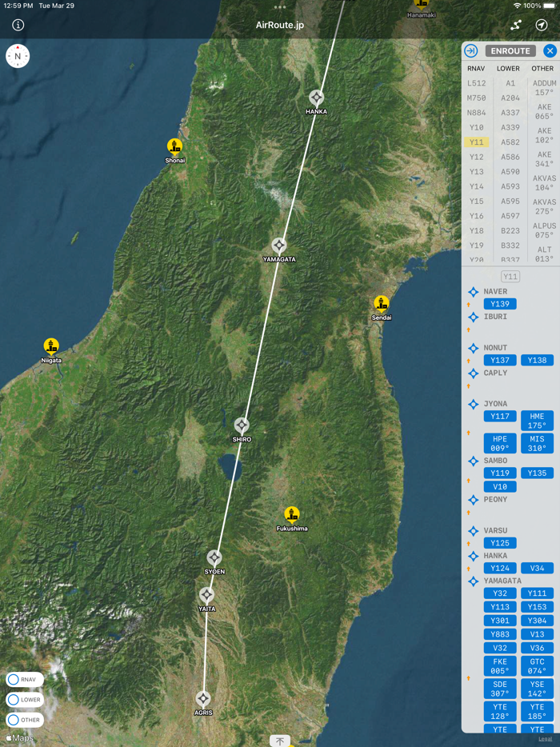Open connecting route Y138
Viewport: 560px width, 747px height.
[x=537, y=360]
